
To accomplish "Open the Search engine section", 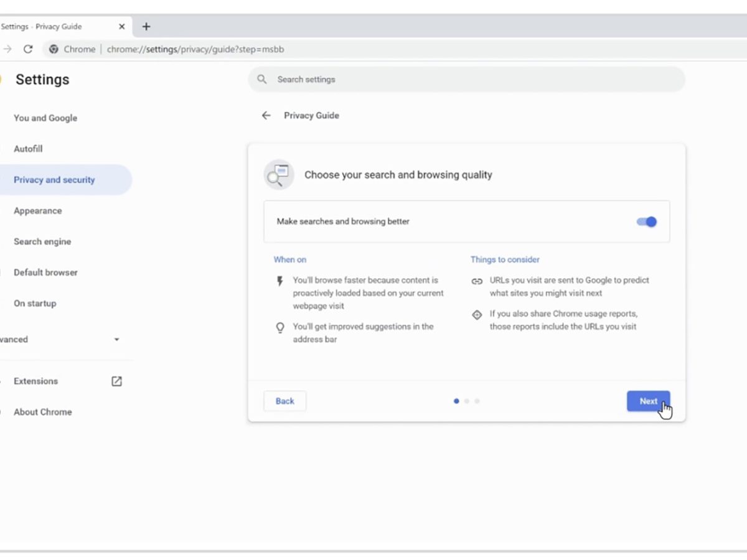I will (x=42, y=241).
